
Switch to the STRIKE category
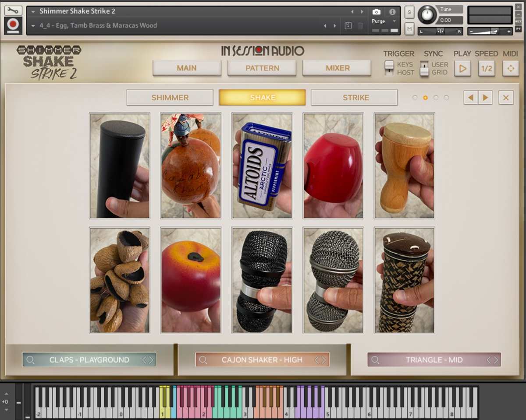point(354,98)
